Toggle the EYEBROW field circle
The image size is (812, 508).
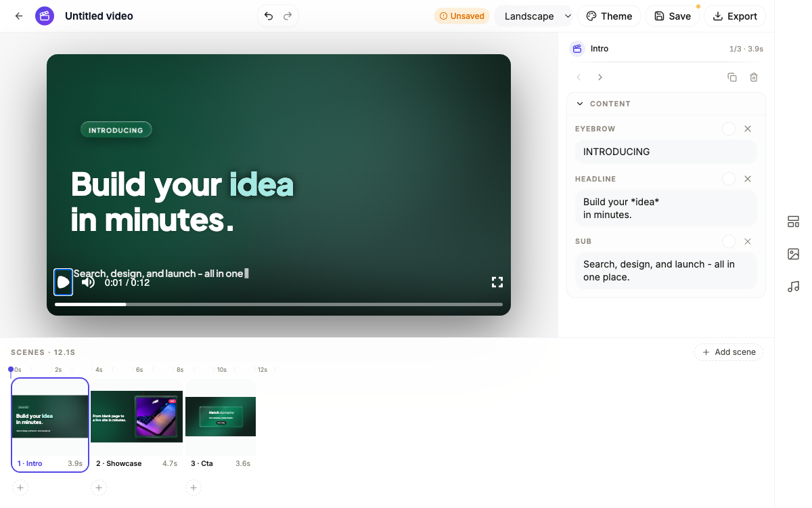click(729, 129)
